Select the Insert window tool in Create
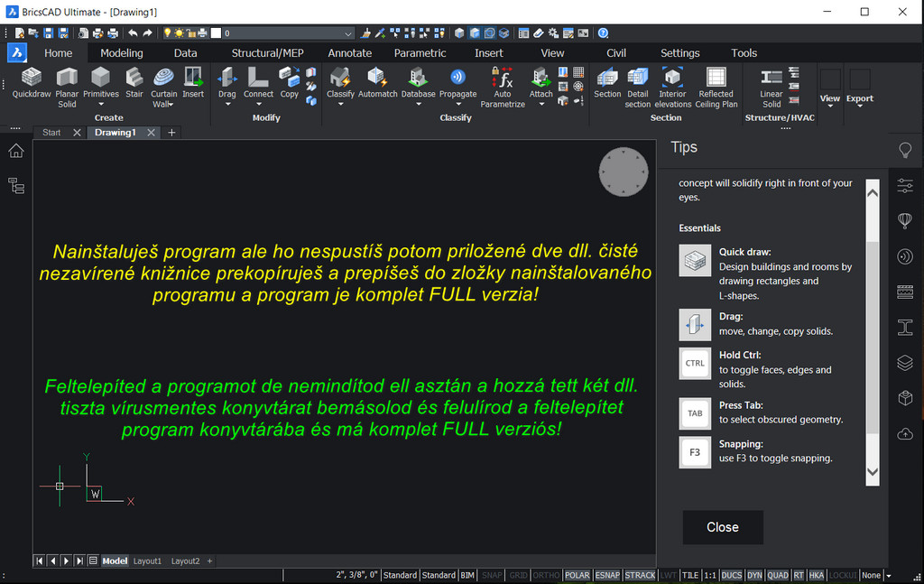 click(193, 82)
